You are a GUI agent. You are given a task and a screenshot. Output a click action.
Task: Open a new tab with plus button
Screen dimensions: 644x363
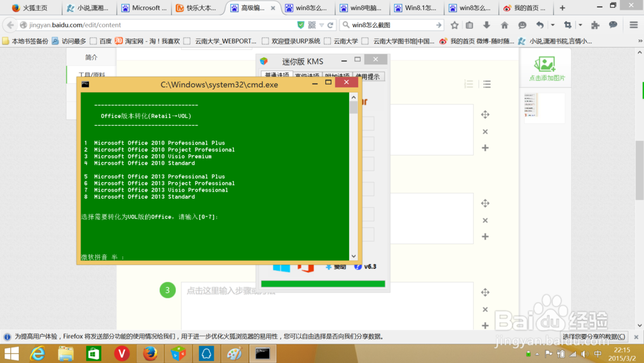tap(562, 8)
